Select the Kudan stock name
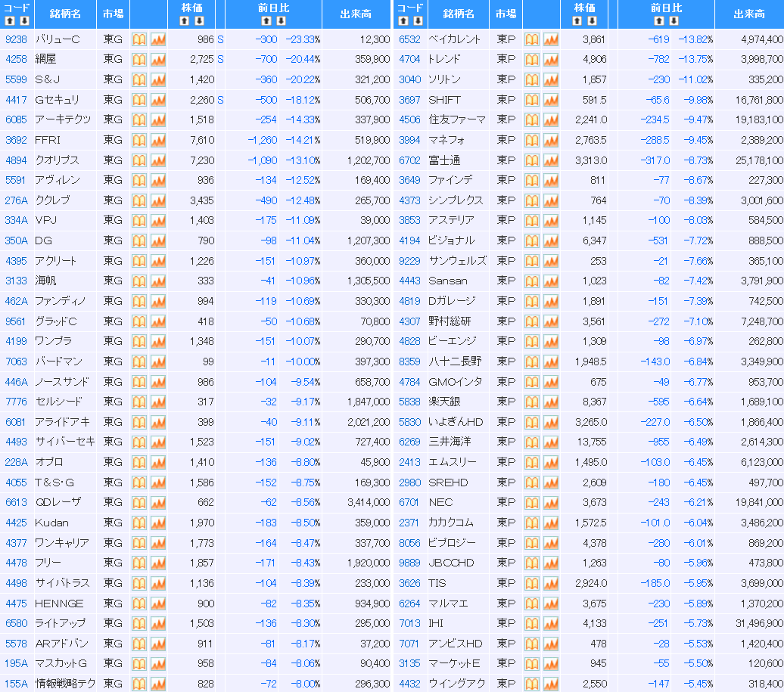 point(51,523)
